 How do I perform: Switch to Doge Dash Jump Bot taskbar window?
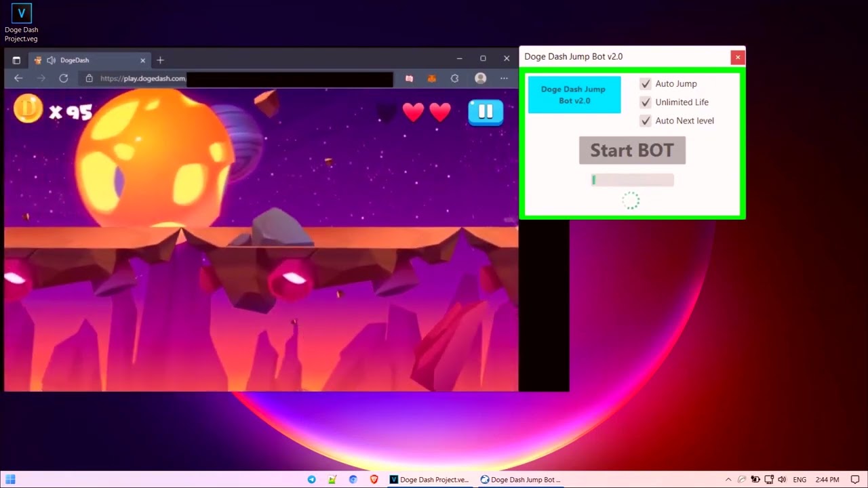click(520, 479)
